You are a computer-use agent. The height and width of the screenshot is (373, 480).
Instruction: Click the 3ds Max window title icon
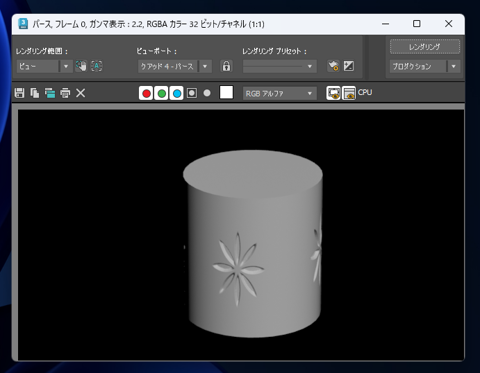(x=23, y=24)
